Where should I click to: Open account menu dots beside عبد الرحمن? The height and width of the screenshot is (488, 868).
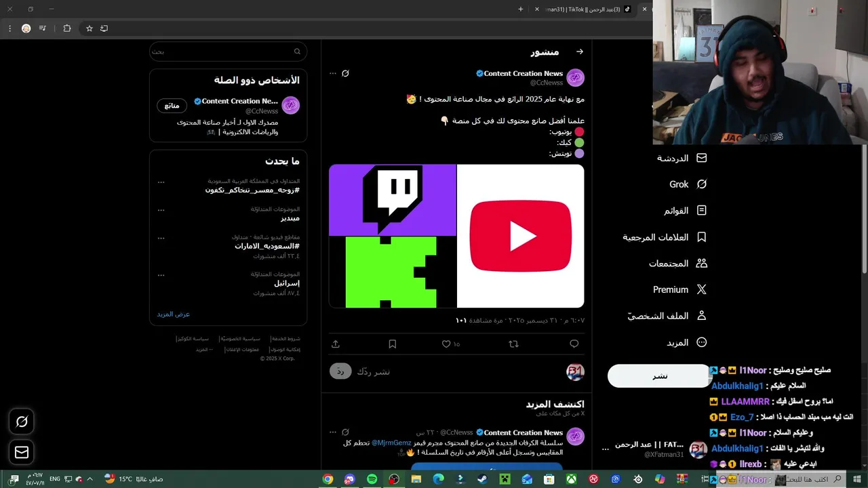606,449
